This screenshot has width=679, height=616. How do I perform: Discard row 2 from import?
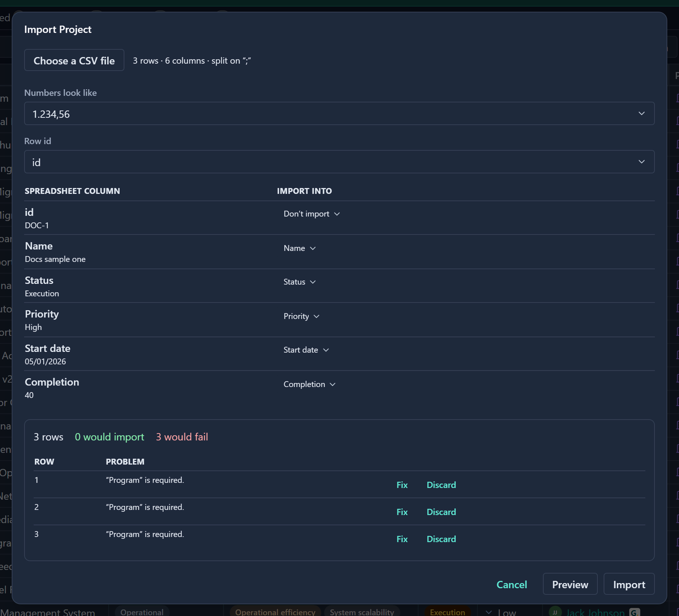(441, 512)
